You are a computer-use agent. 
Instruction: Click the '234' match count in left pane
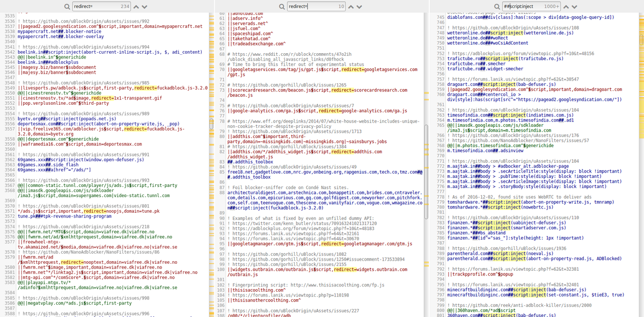coord(125,6)
